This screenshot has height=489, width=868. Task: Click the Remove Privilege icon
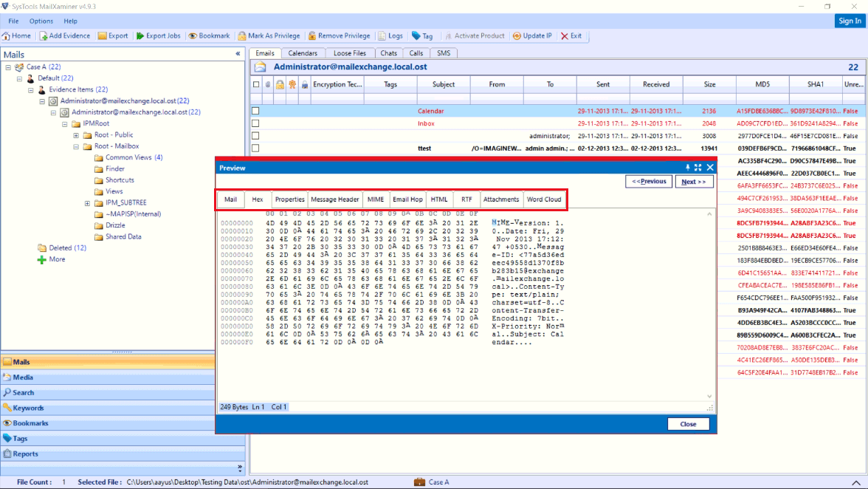[312, 36]
